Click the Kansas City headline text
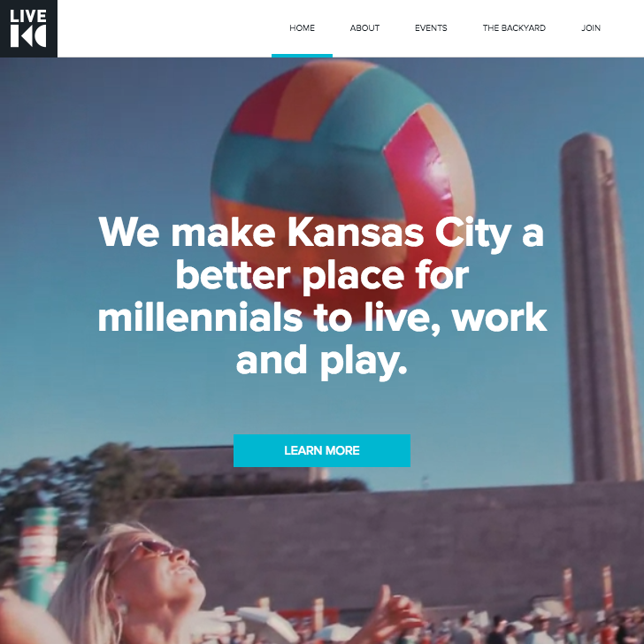 [322, 295]
